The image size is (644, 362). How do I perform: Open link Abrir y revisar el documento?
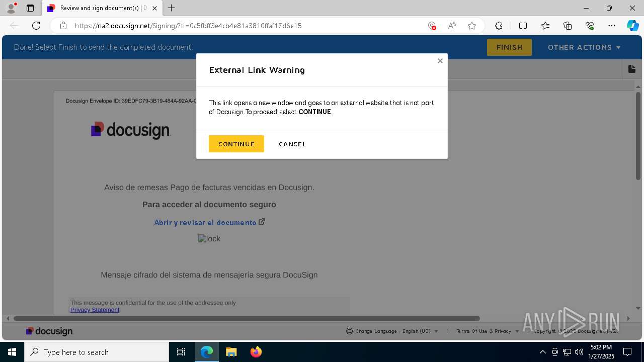pos(205,222)
